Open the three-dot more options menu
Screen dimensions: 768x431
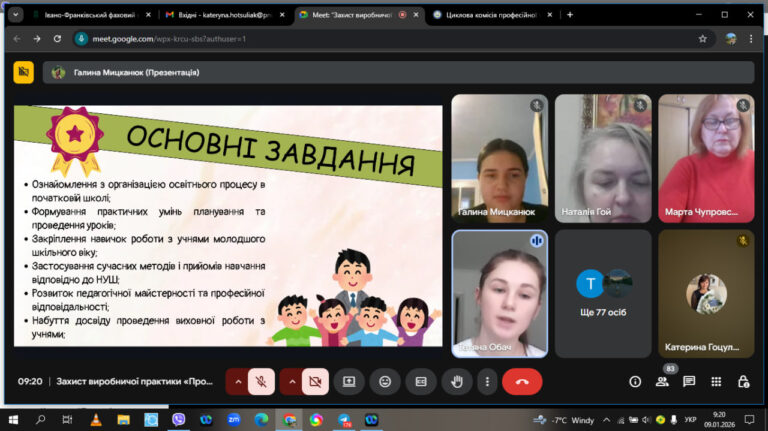pos(487,382)
